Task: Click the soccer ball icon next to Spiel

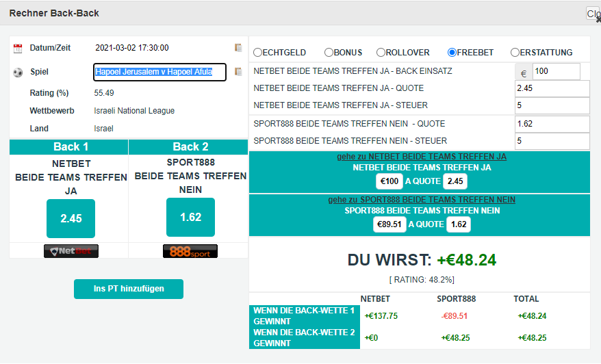Action: pos(18,72)
